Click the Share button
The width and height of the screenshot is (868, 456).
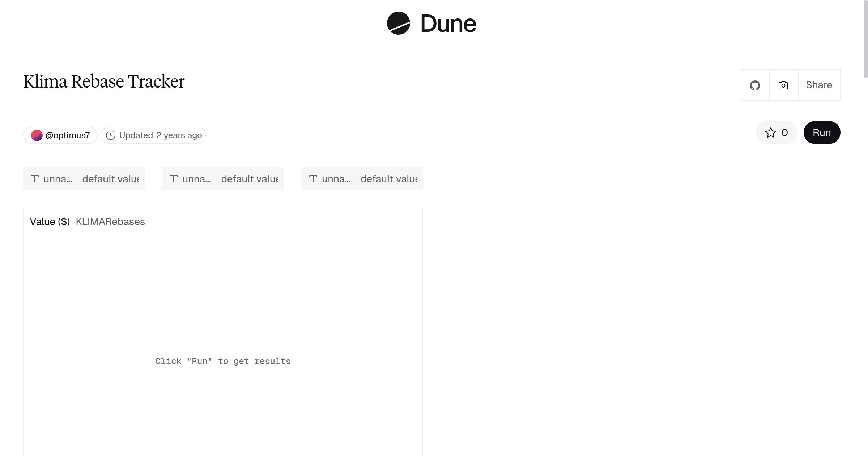(x=819, y=85)
